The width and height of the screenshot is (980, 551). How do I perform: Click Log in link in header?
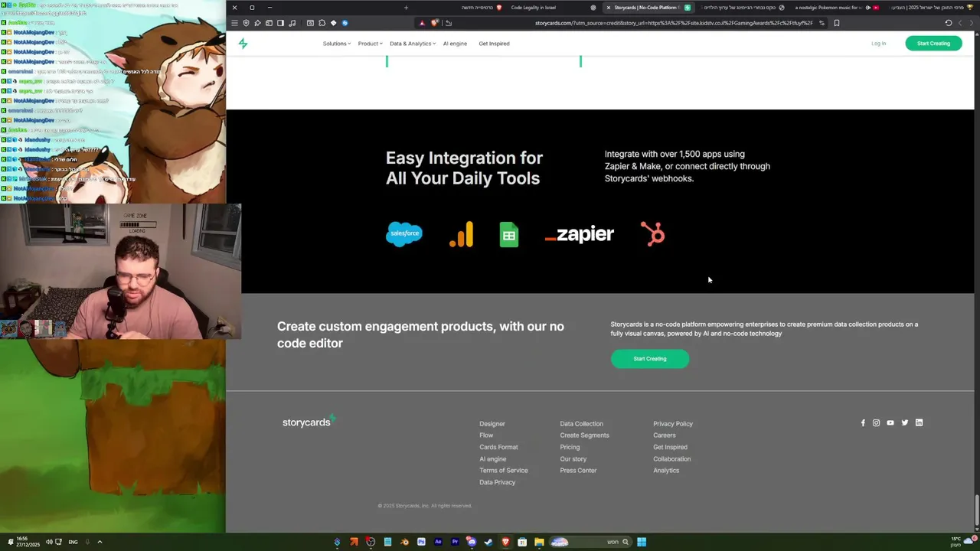pyautogui.click(x=878, y=44)
